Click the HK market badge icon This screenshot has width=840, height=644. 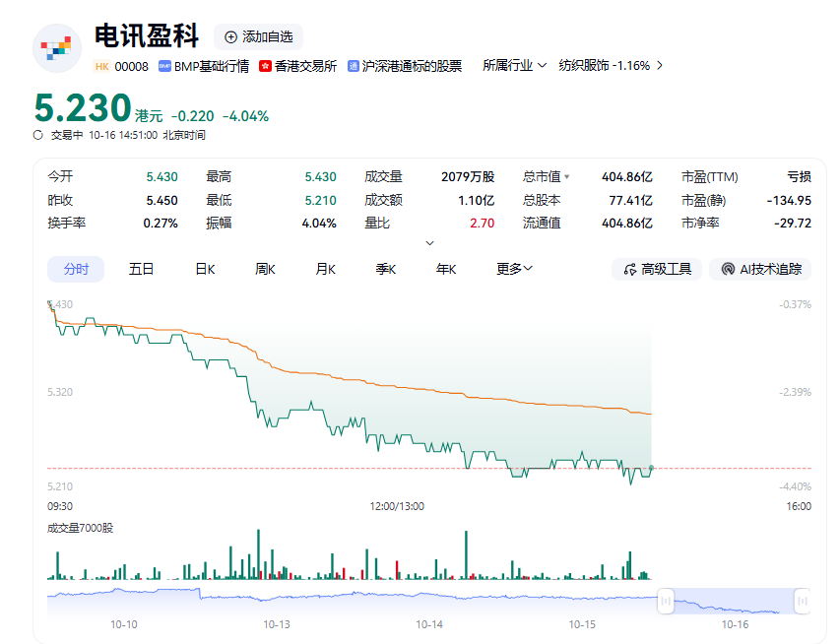101,66
